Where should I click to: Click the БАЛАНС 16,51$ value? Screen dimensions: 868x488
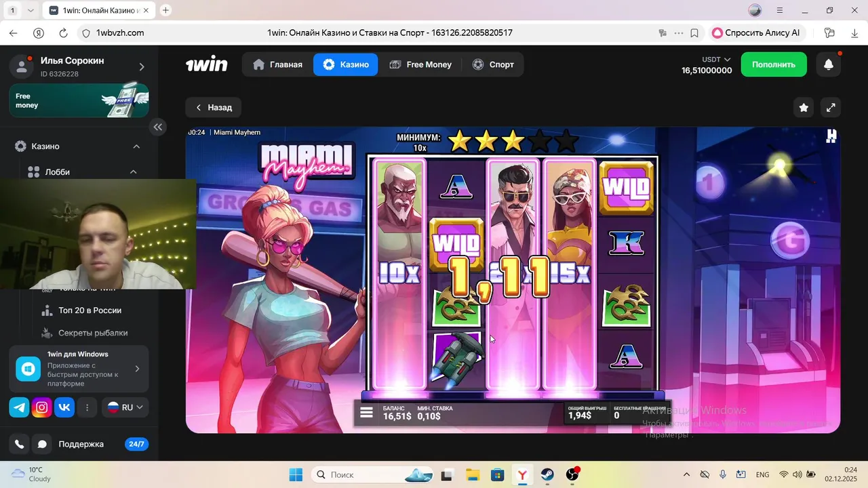(x=397, y=416)
